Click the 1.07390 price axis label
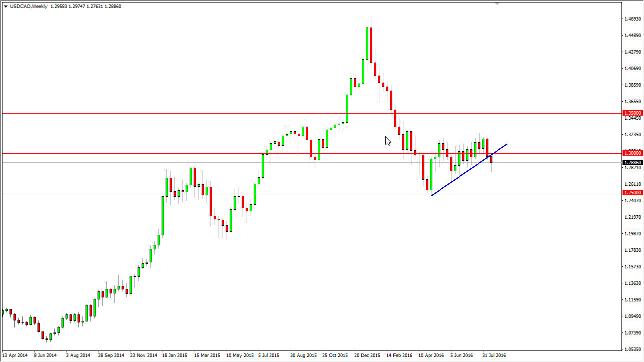 pyautogui.click(x=633, y=333)
